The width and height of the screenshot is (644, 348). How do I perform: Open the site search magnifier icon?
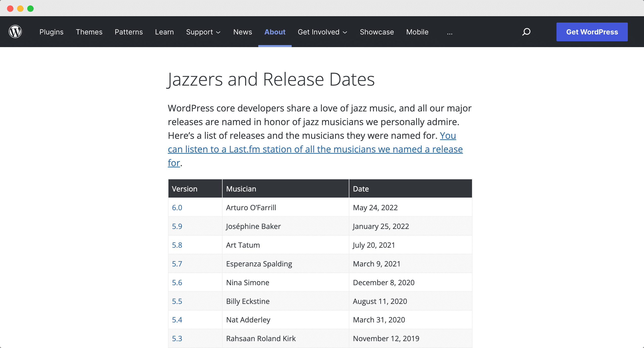[x=526, y=32]
